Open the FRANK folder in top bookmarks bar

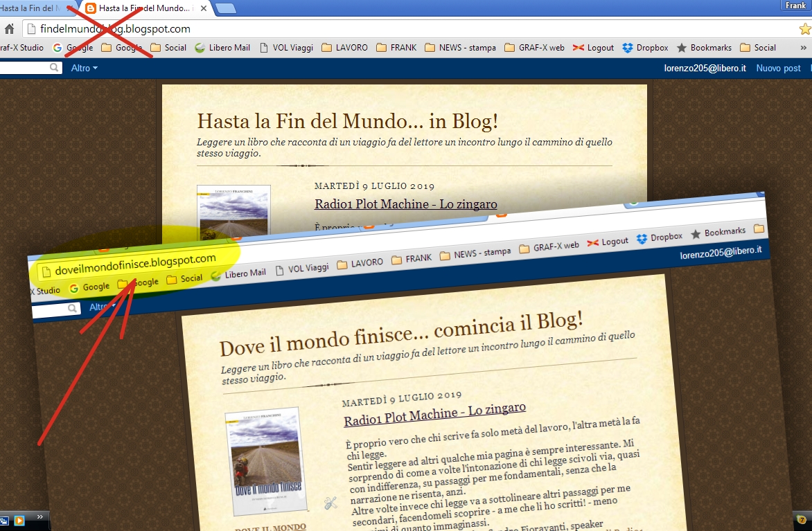point(397,48)
